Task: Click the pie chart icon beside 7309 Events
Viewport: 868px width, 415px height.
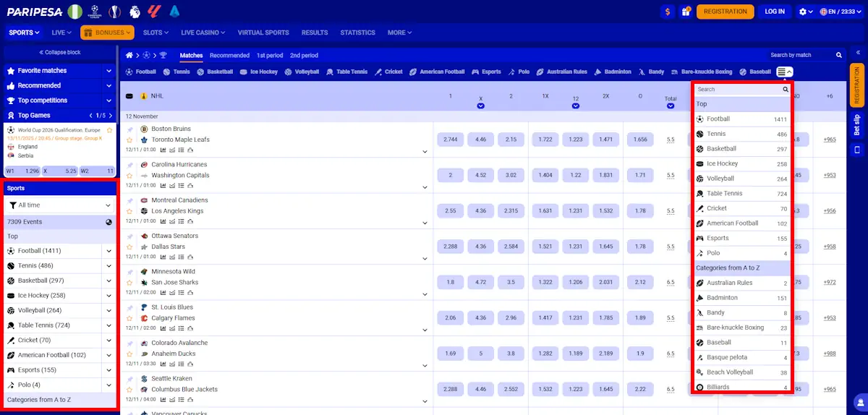Action: (x=108, y=222)
